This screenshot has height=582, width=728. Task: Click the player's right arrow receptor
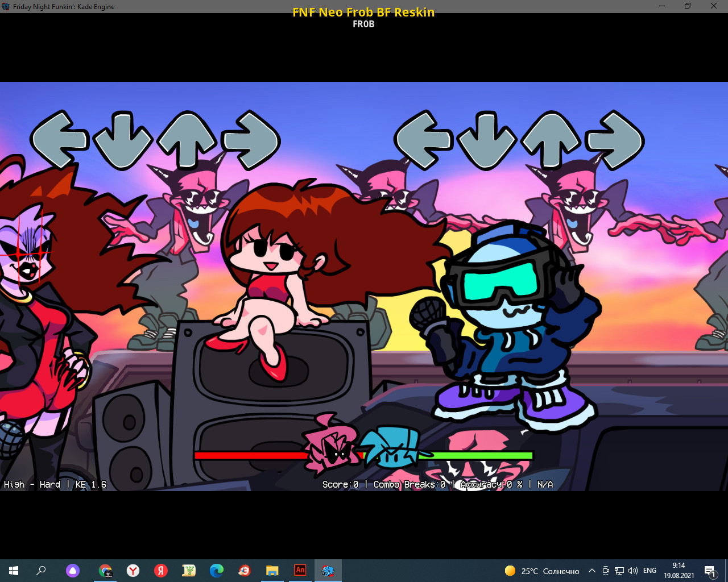[x=614, y=140]
